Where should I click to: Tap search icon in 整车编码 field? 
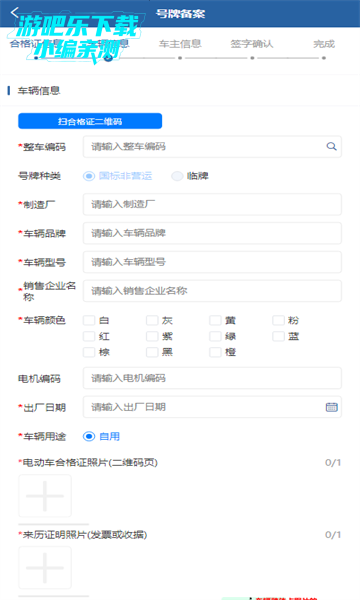(x=331, y=146)
